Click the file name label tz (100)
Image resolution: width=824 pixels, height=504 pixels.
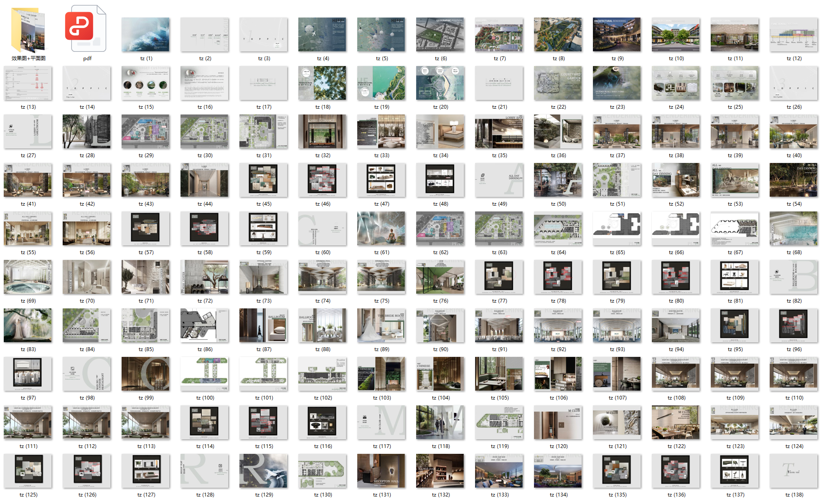click(205, 398)
